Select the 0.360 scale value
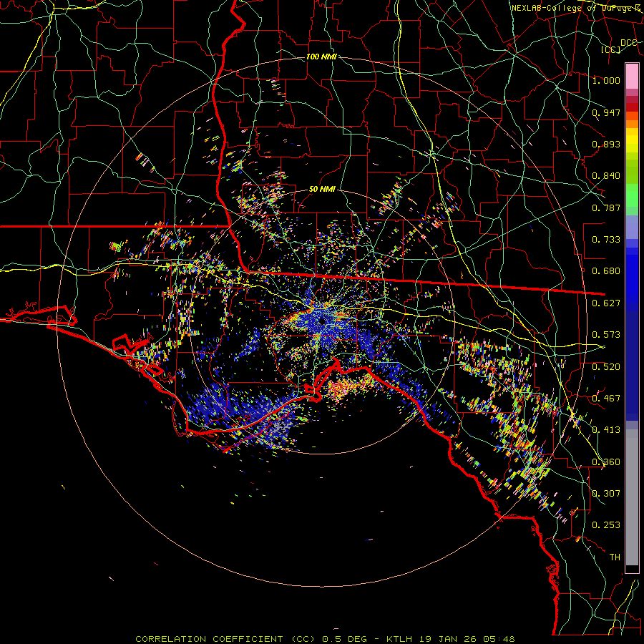 click(x=606, y=462)
